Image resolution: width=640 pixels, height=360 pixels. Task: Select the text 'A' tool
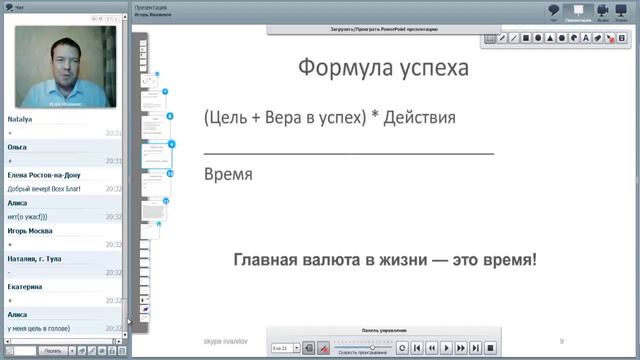coord(586,38)
